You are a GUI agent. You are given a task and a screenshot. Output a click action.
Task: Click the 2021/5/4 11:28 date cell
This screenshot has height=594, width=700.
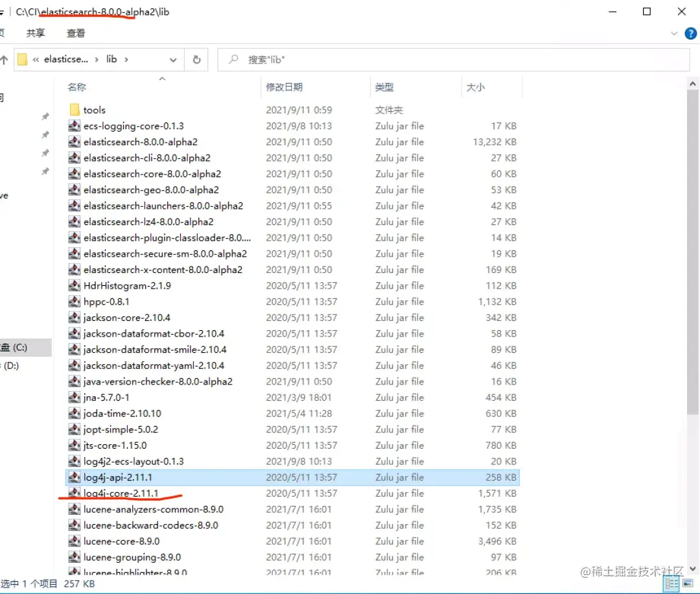point(299,414)
